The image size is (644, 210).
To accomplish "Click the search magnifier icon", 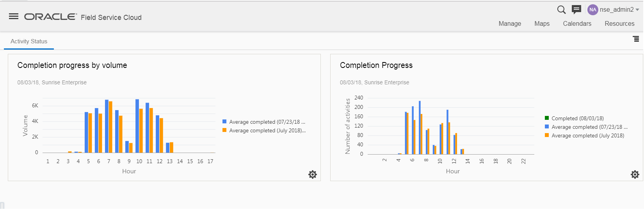I will [x=561, y=10].
